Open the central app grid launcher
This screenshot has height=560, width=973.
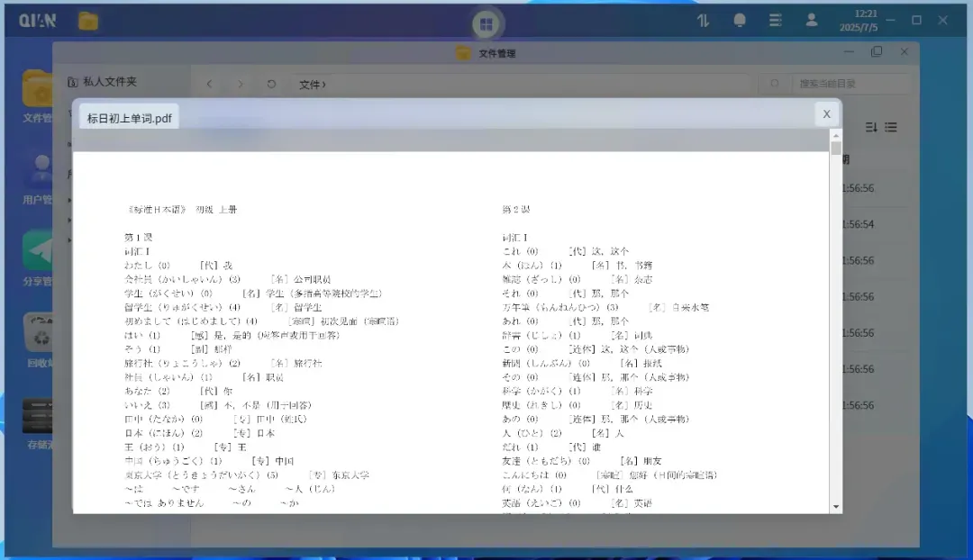(x=486, y=24)
